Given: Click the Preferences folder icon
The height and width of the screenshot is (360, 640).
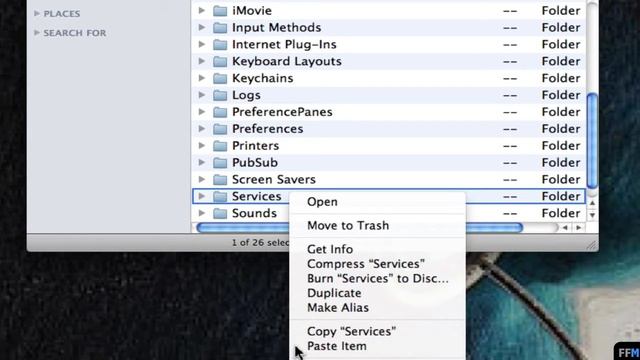Looking at the screenshot, I should (220, 129).
